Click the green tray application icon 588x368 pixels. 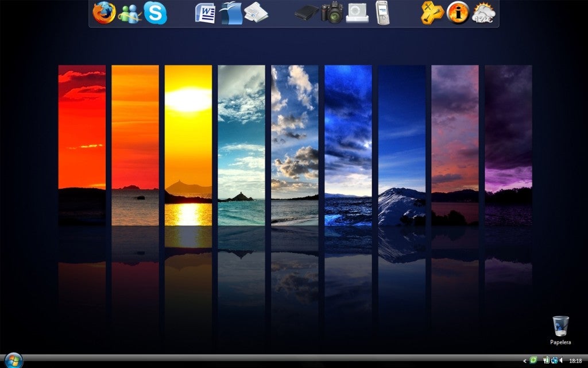(533, 360)
